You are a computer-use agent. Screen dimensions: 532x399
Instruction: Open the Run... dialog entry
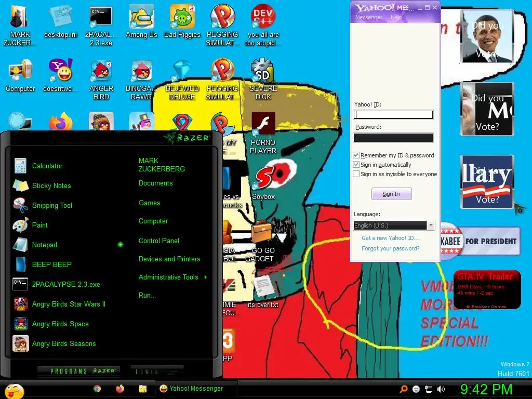coord(147,295)
